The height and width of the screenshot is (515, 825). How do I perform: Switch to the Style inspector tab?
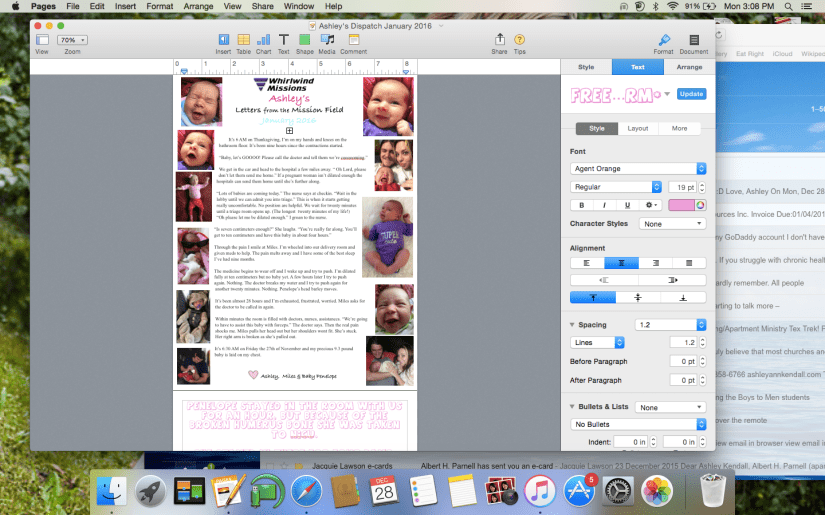(x=586, y=67)
